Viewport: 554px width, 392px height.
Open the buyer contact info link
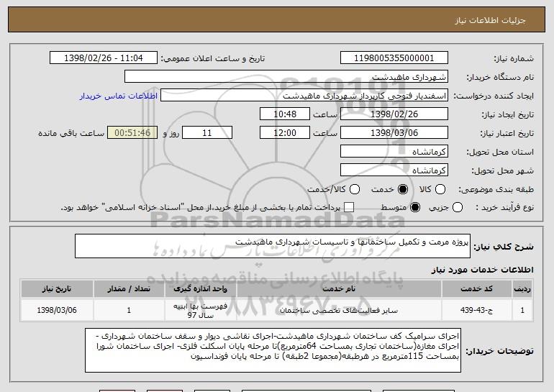pyautogui.click(x=119, y=96)
